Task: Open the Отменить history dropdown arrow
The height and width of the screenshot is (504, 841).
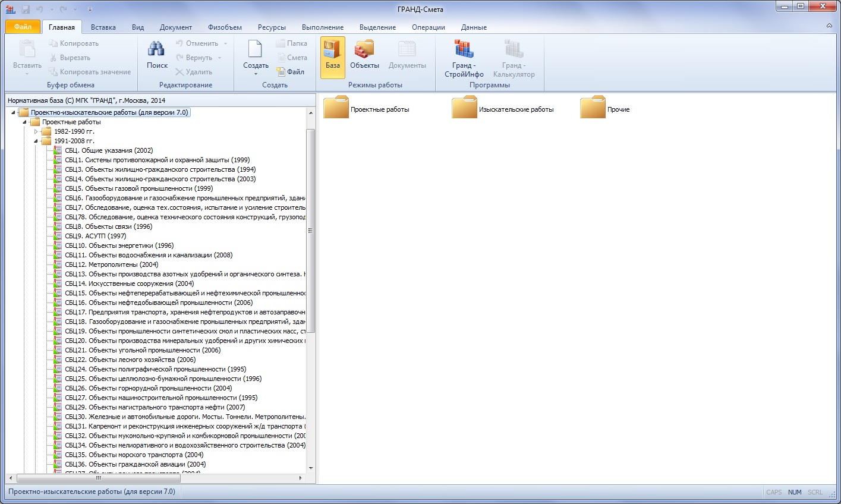Action: click(x=225, y=43)
